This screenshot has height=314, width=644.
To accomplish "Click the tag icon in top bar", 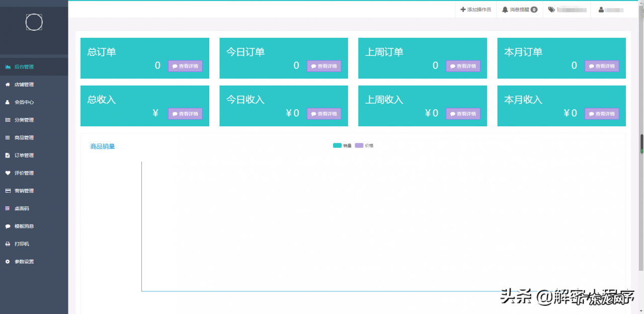I will click(551, 10).
